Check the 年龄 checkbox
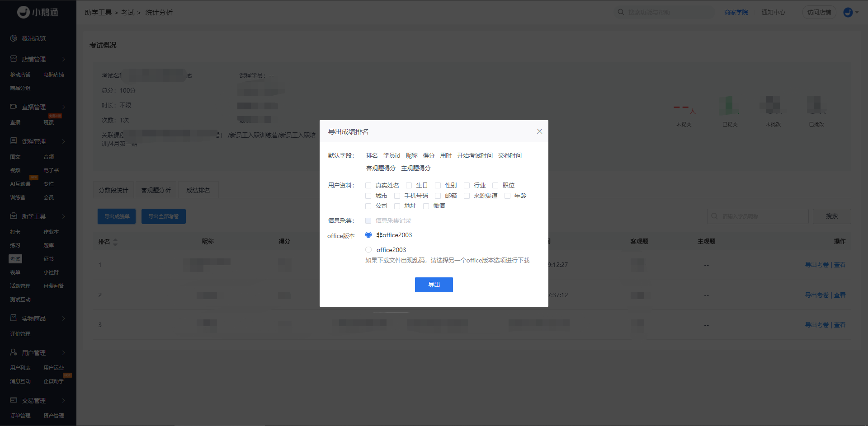 click(x=507, y=196)
